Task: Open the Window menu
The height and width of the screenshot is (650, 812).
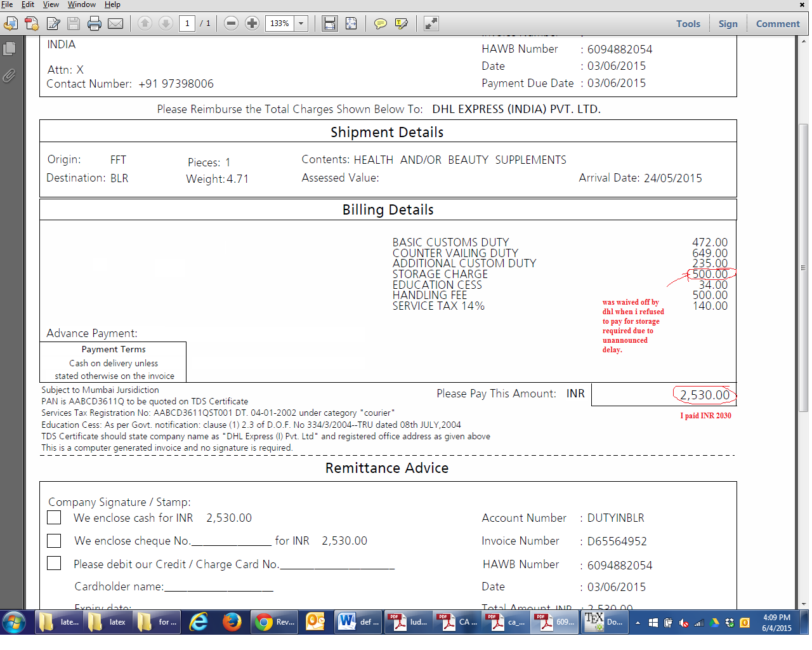Action: tap(82, 4)
